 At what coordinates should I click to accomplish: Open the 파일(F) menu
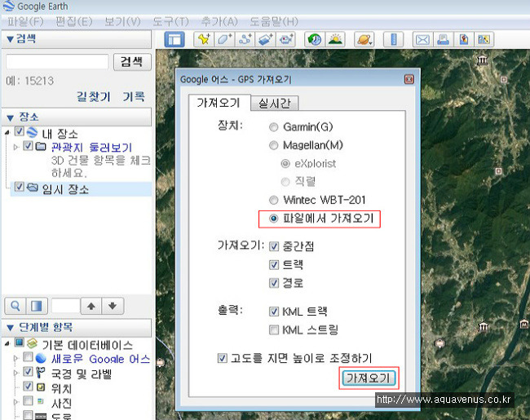coord(26,22)
